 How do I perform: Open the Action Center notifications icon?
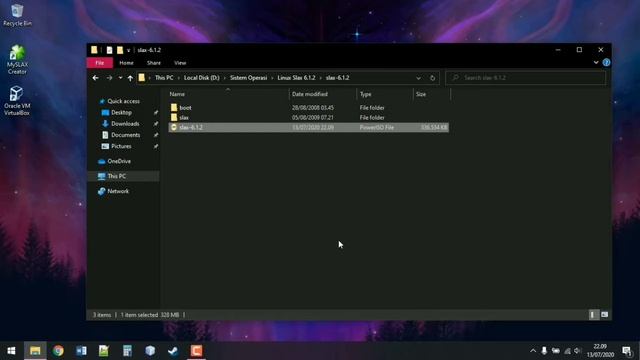627,351
